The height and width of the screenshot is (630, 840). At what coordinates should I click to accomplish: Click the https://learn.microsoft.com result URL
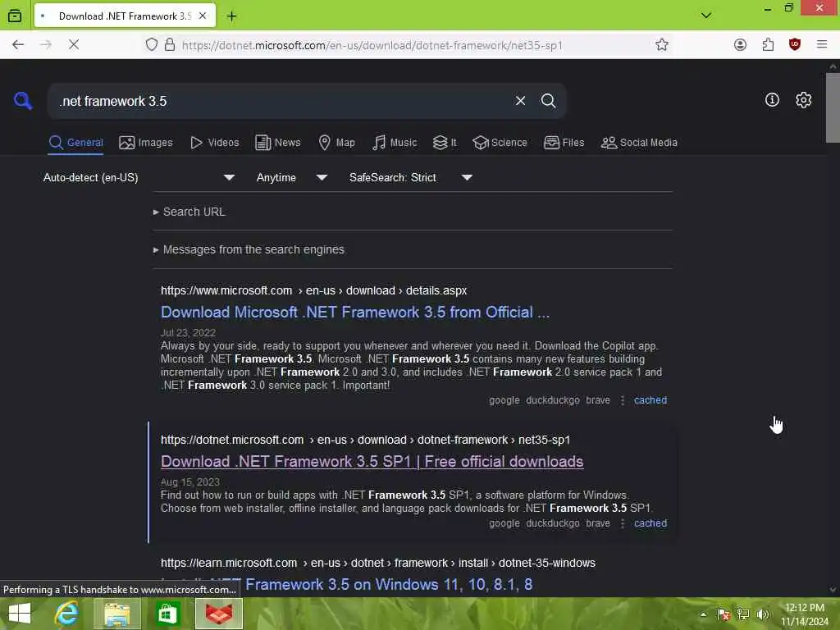pos(378,563)
